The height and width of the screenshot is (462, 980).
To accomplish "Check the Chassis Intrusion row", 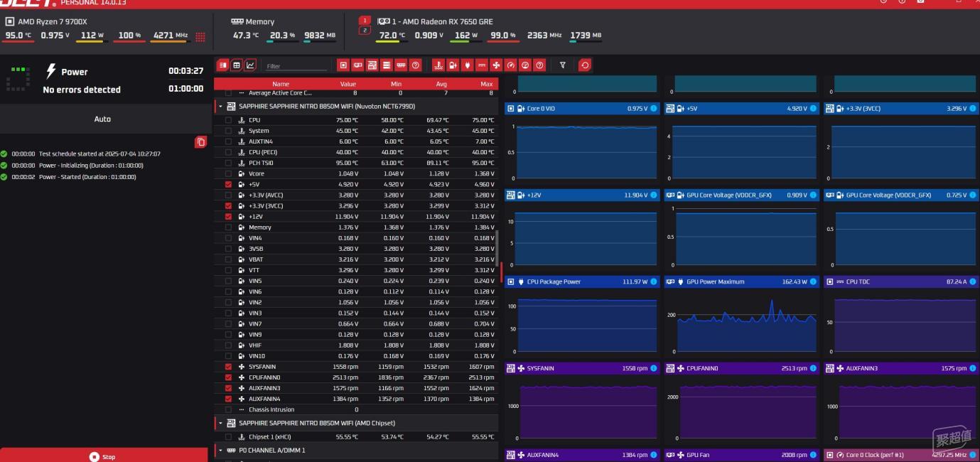I will pyautogui.click(x=228, y=409).
